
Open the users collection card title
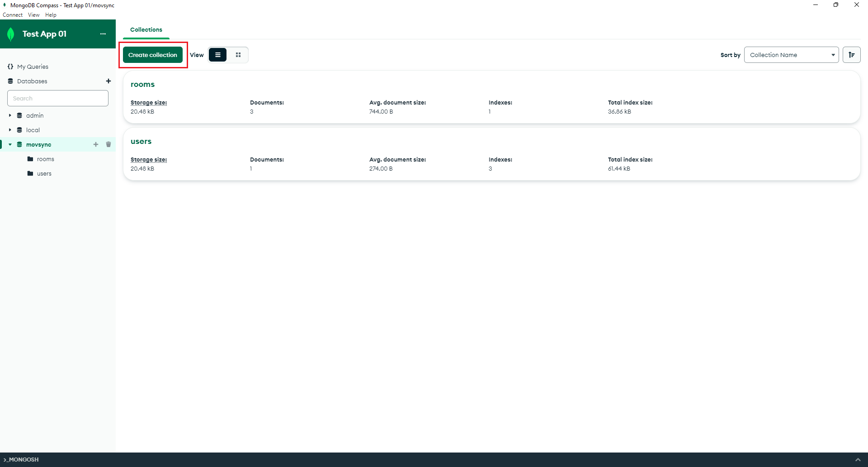(x=141, y=141)
